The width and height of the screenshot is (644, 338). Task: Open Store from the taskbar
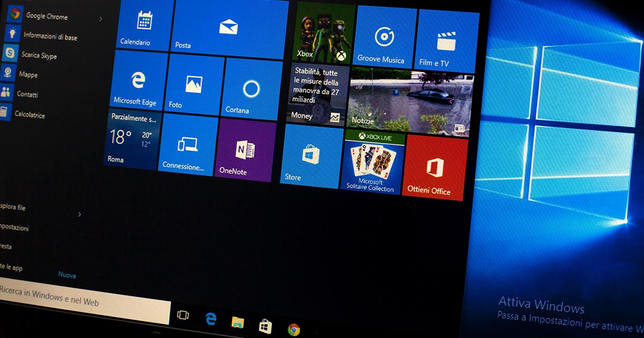coord(265,326)
